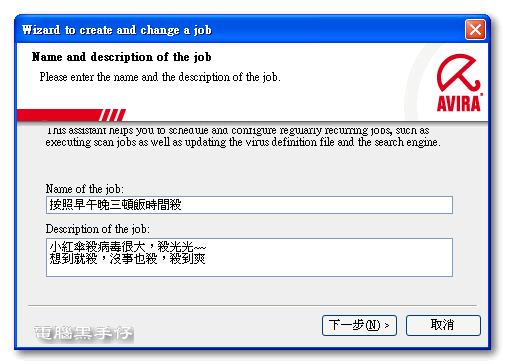Screen dimensions: 505x364
Task: Click the 電腦黑手仔 watermark text
Action: tap(84, 333)
